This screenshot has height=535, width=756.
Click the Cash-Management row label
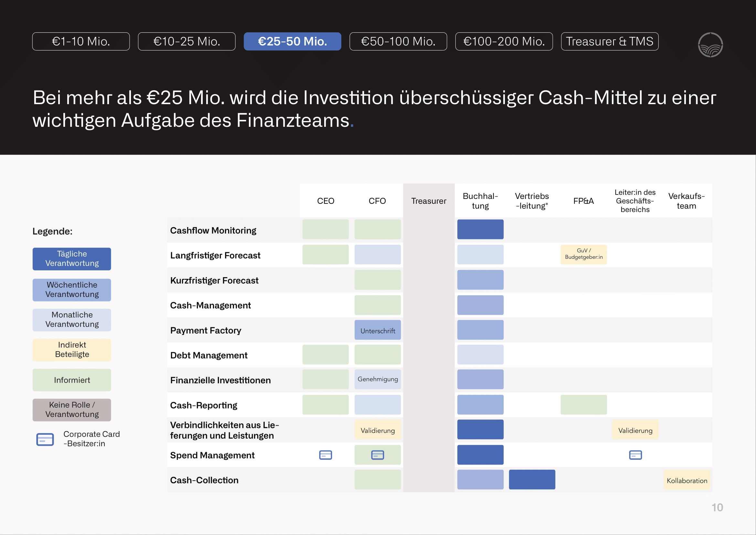[210, 305]
